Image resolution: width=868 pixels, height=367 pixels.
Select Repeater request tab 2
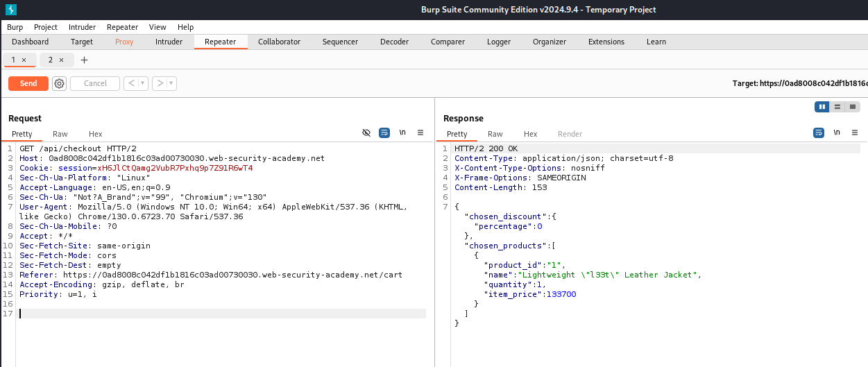coord(51,60)
